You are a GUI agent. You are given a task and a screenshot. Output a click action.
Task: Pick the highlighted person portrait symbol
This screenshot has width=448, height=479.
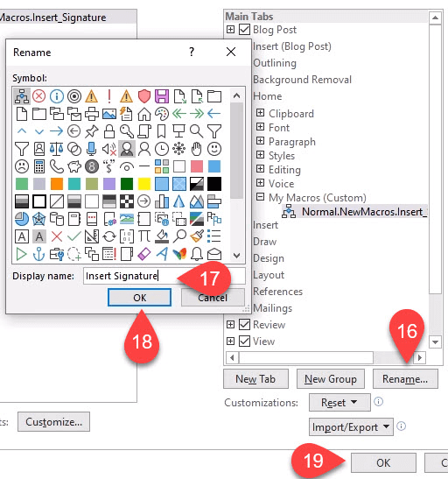(127, 149)
